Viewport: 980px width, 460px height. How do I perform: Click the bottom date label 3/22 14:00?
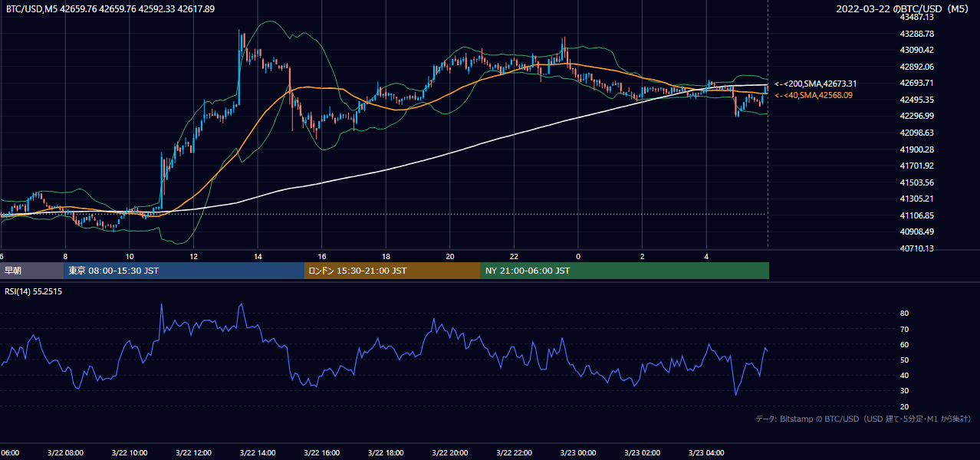pyautogui.click(x=258, y=453)
